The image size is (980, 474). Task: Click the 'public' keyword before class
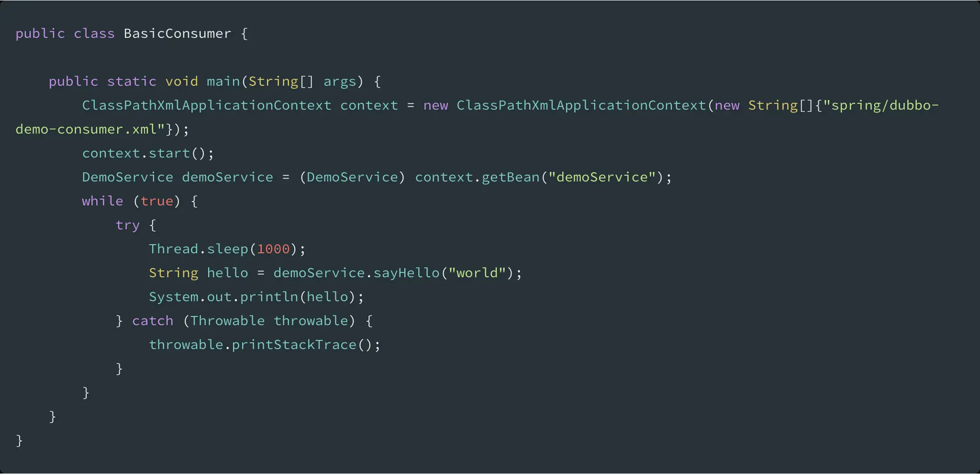(x=40, y=34)
